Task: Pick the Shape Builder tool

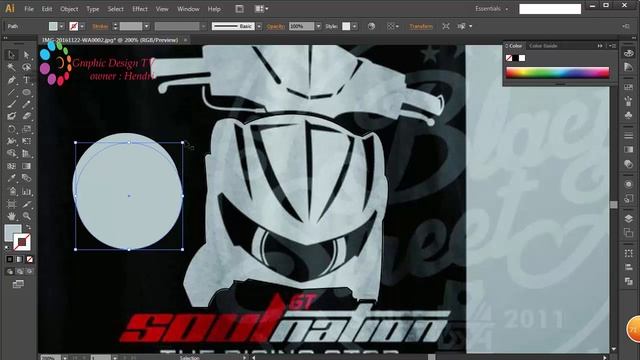Action: (11, 153)
